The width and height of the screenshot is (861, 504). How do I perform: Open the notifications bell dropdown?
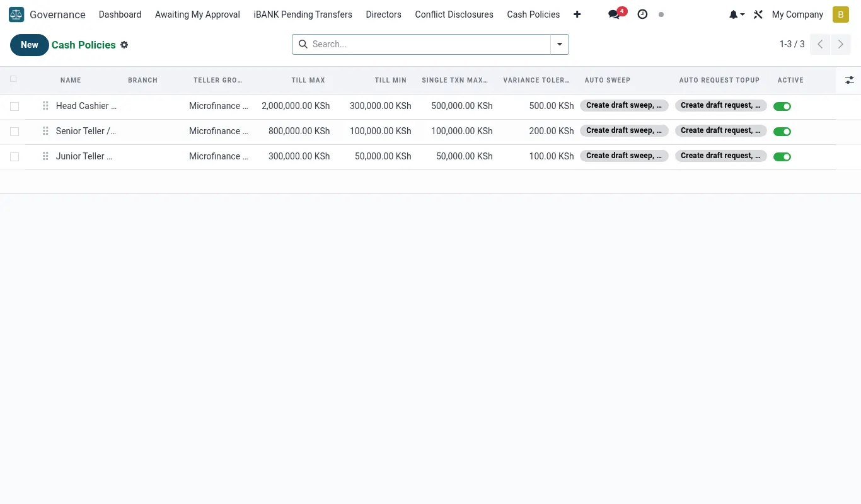737,14
